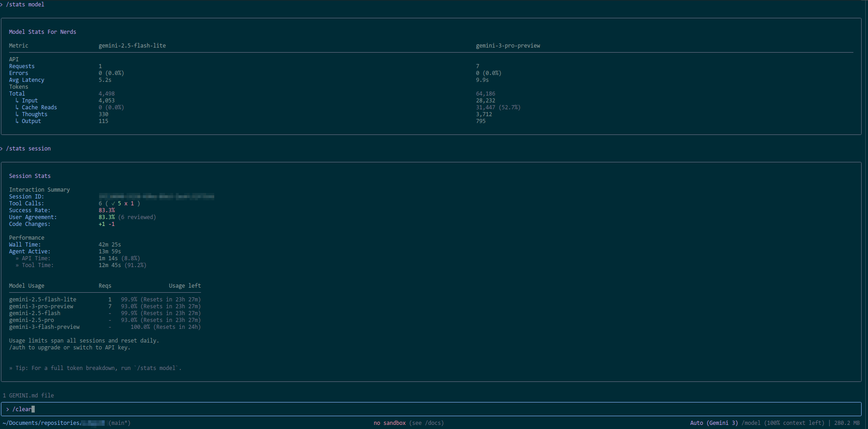Click the 'gemini-2.5-flash' row name in Model Usage

click(35, 313)
